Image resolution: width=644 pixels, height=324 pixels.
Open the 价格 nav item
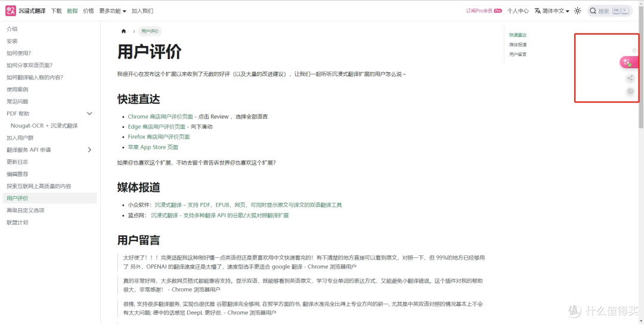click(x=88, y=11)
